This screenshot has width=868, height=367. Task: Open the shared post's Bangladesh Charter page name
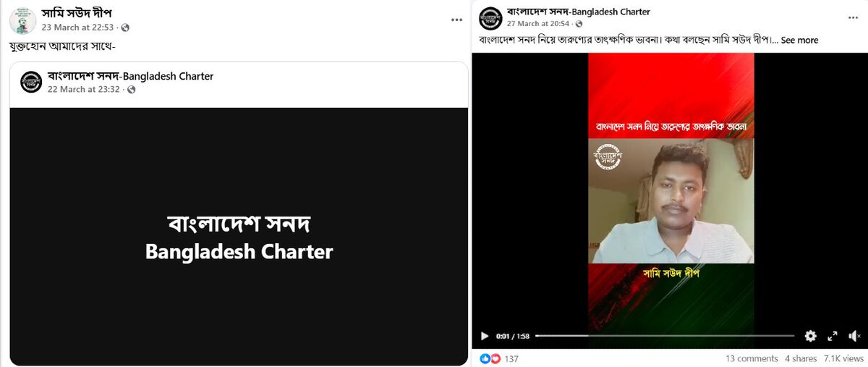click(131, 76)
